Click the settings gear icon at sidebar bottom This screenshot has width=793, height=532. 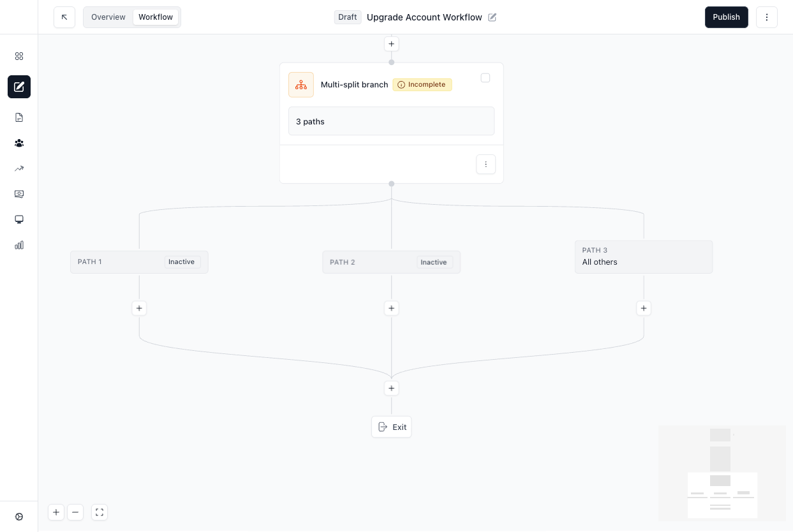19,517
